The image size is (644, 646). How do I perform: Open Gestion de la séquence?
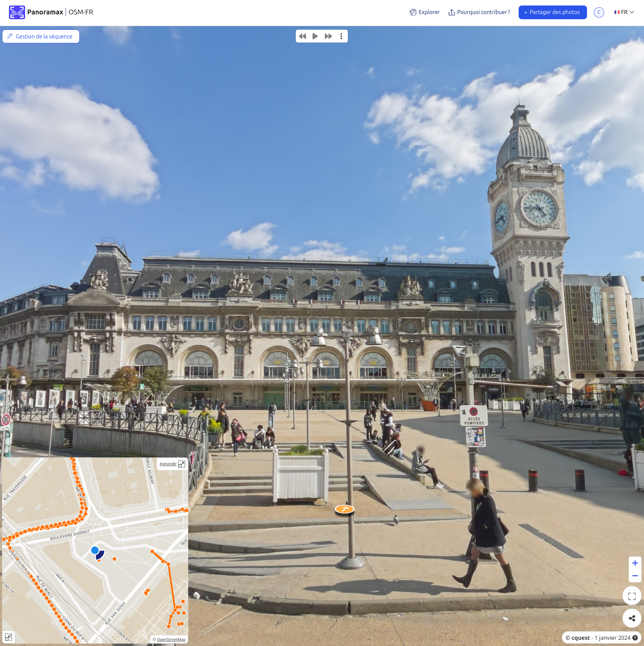click(x=41, y=36)
